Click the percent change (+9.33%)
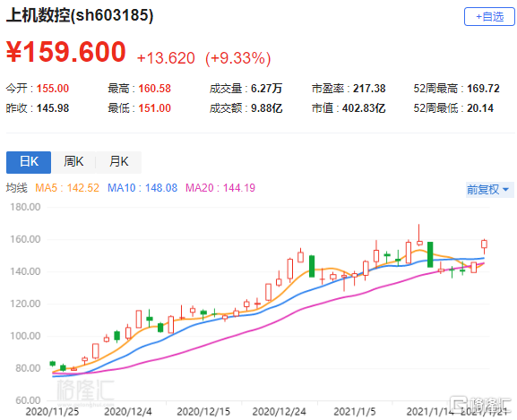517x420 pixels. (238, 58)
